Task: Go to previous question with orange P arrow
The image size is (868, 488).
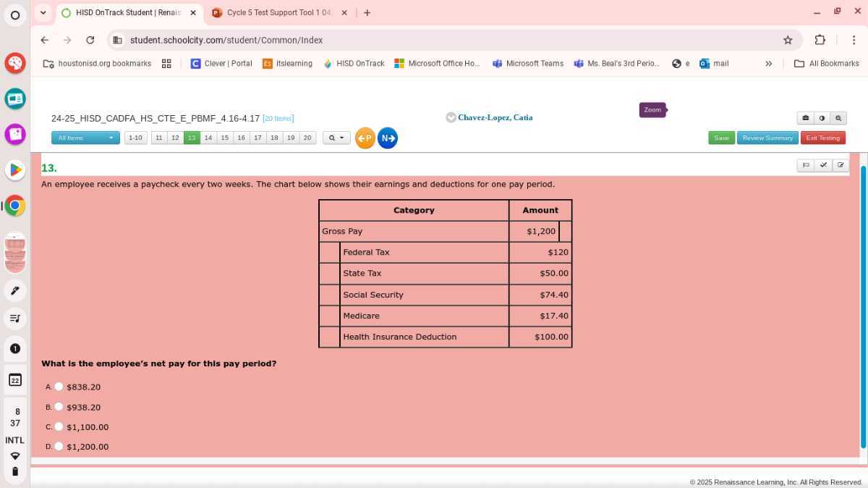Action: click(x=365, y=138)
